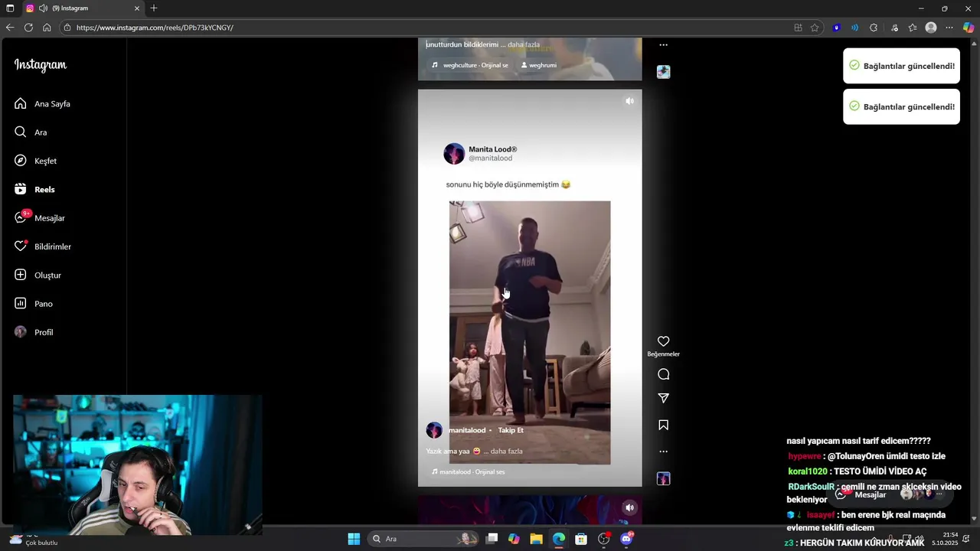
Task: Click Oluştur to create a post
Action: click(38, 275)
